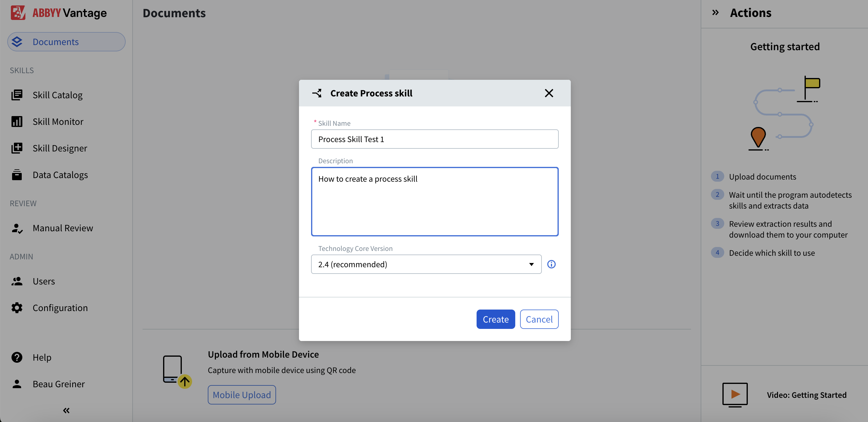Click the Data Catalogs icon

click(17, 175)
